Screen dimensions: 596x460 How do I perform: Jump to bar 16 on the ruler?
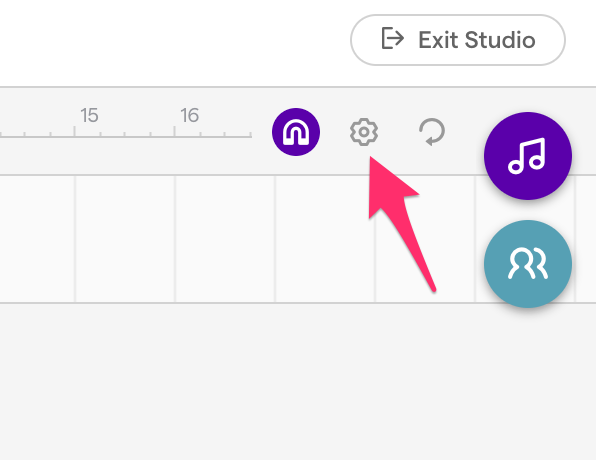pos(189,115)
